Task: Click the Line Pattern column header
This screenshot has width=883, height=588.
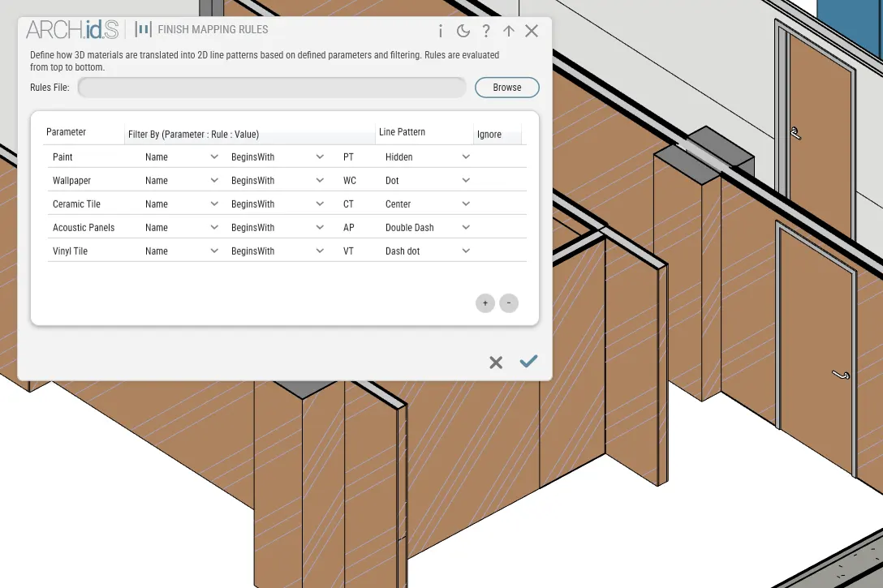Action: [x=402, y=132]
